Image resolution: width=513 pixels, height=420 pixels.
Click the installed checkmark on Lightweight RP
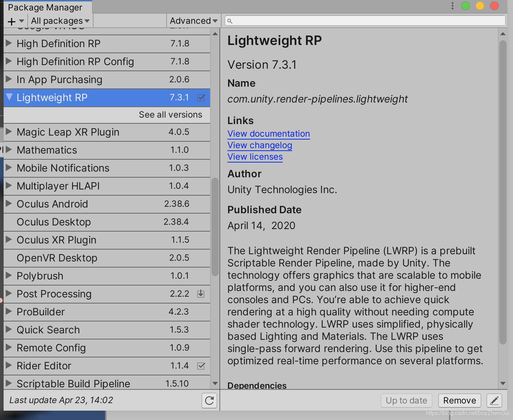pos(201,97)
